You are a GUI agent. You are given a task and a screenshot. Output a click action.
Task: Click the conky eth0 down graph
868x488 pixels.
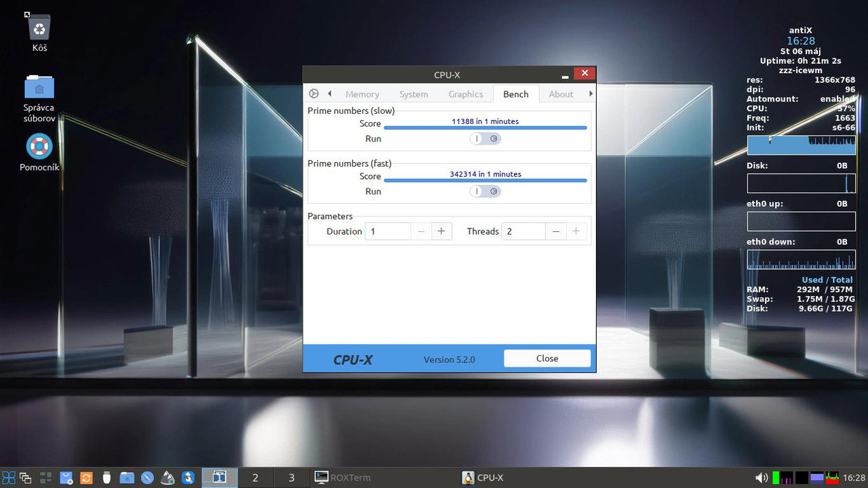coord(801,260)
